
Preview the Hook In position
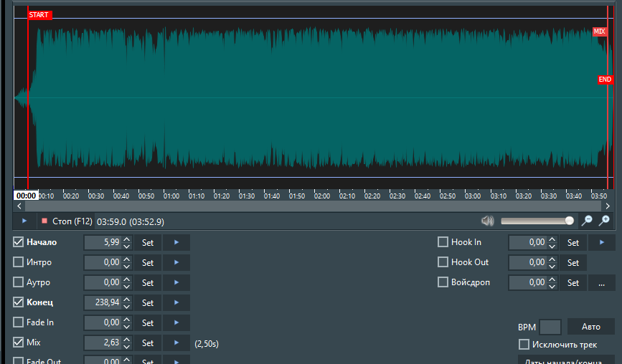pos(601,243)
